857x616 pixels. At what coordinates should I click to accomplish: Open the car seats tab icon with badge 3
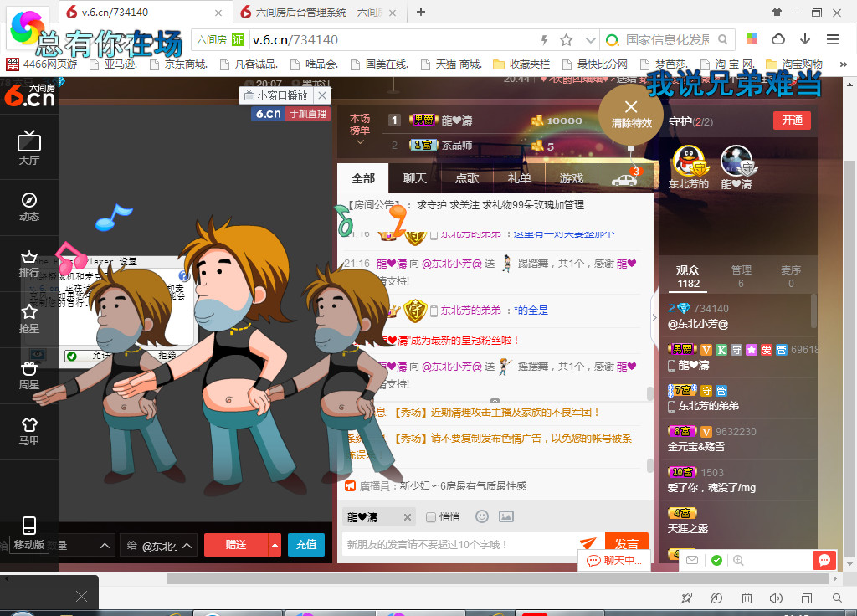click(x=624, y=178)
